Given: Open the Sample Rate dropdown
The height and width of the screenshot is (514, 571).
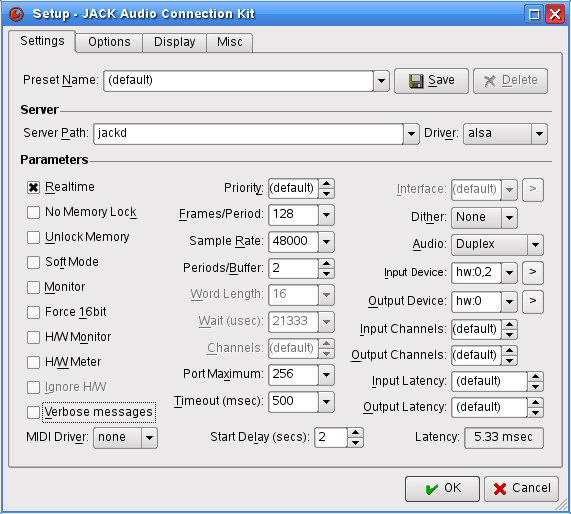Looking at the screenshot, I should click(326, 242).
